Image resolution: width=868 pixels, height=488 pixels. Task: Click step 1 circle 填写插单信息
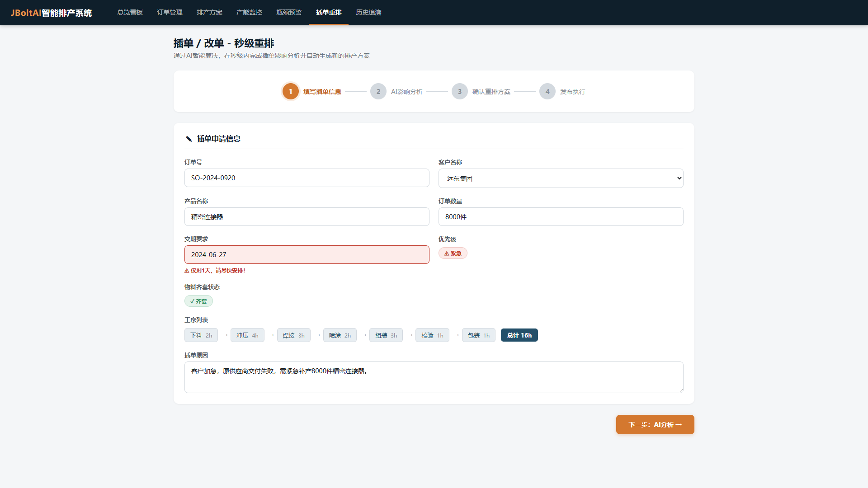[x=291, y=91]
